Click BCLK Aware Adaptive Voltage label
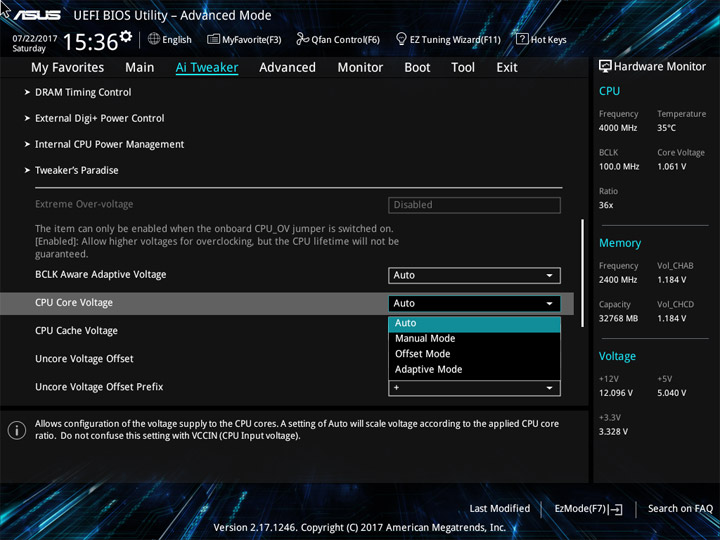The width and height of the screenshot is (720, 540). [101, 275]
